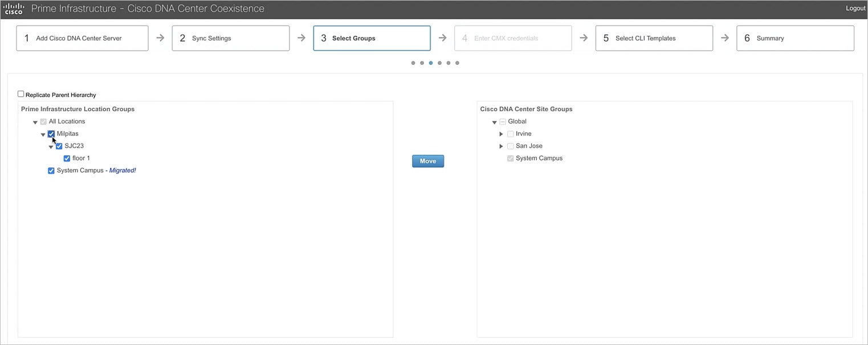Toggle the Global checkbox
This screenshot has height=345, width=868.
[503, 121]
